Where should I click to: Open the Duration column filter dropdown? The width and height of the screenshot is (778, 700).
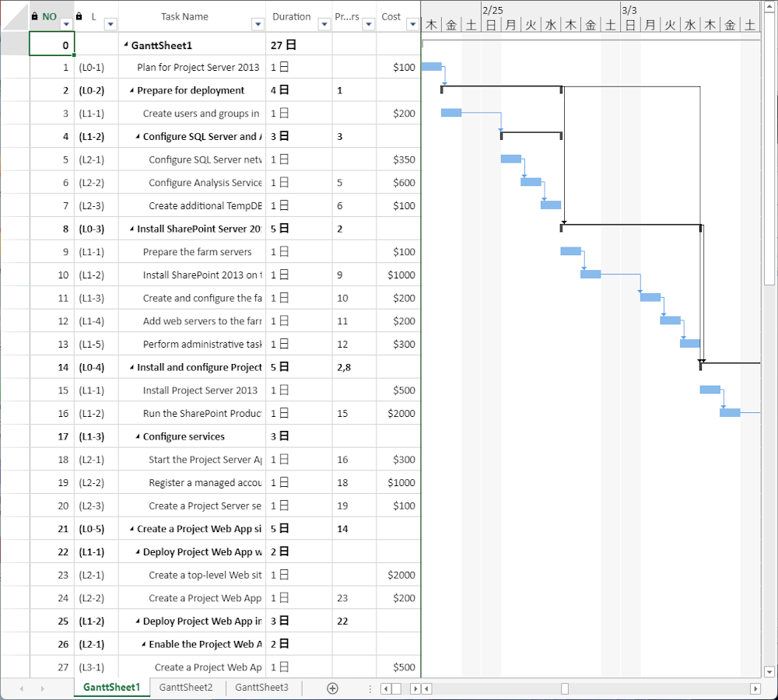click(324, 24)
